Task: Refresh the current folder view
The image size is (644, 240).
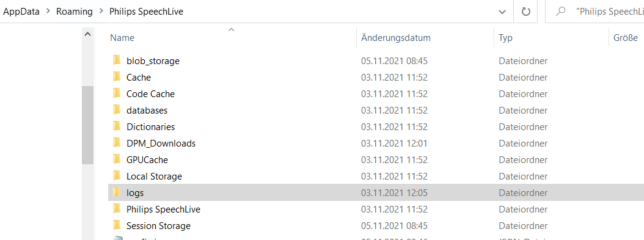Action: point(525,12)
